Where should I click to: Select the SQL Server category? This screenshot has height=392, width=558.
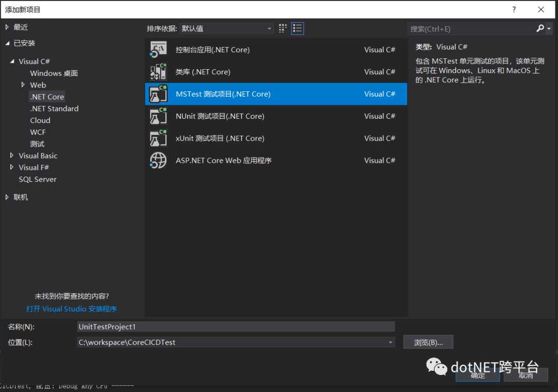click(x=37, y=179)
